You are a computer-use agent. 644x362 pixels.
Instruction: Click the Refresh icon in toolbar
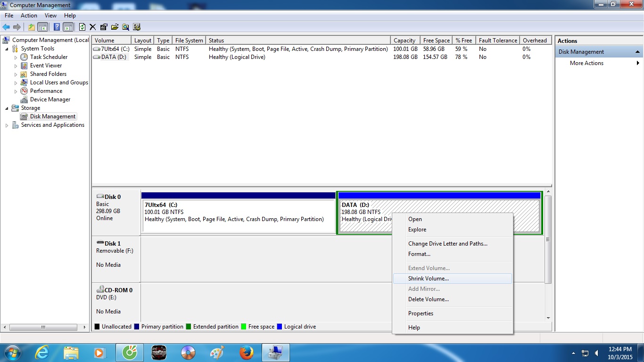click(x=83, y=27)
